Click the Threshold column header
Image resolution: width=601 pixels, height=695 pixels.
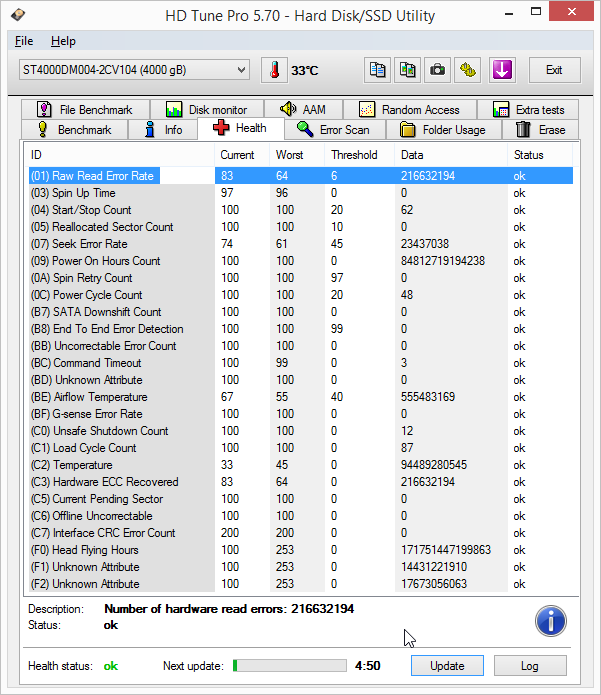click(x=359, y=155)
